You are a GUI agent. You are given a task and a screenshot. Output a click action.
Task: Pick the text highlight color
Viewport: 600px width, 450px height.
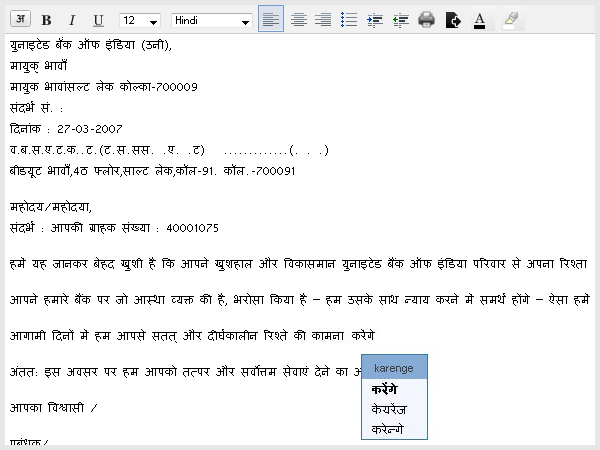coord(511,19)
